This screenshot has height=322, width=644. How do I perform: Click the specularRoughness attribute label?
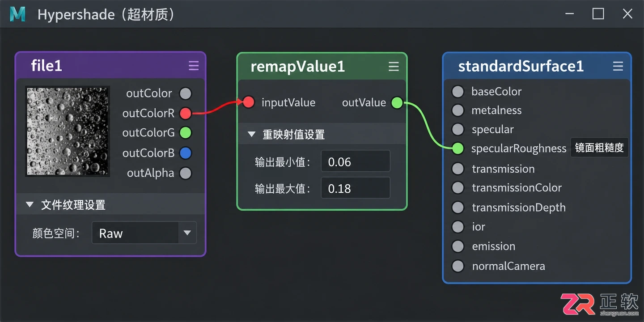point(519,148)
